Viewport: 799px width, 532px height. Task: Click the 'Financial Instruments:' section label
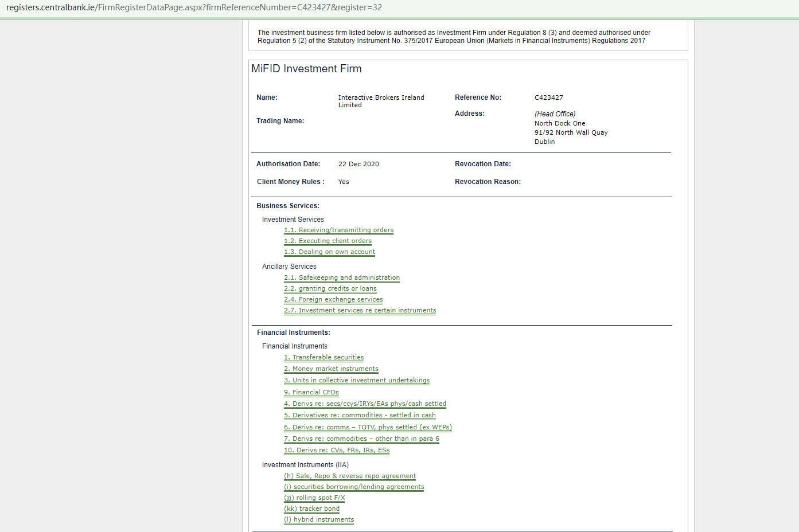[x=294, y=332]
